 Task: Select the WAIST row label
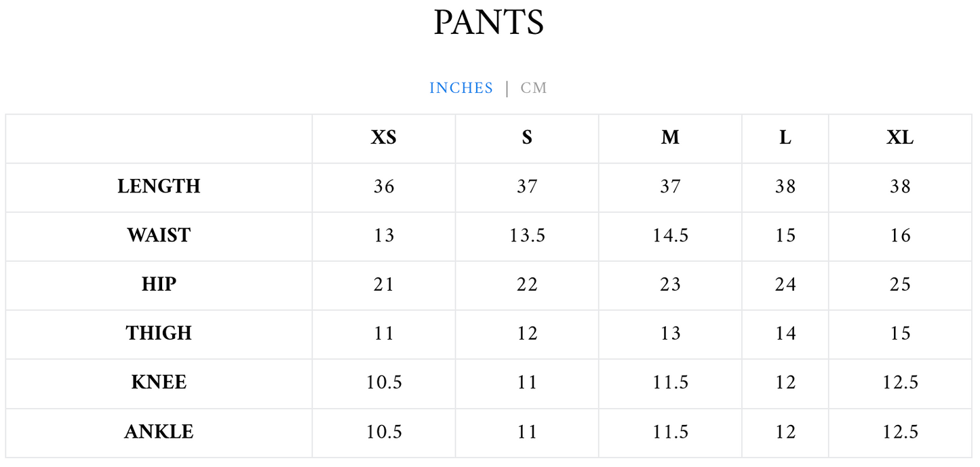click(x=159, y=235)
